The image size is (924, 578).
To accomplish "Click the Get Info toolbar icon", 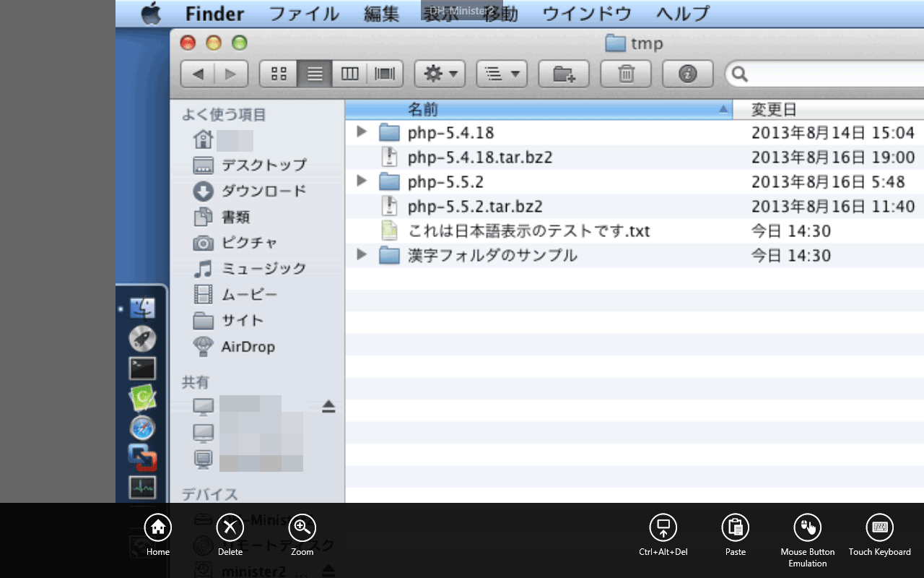I will (x=688, y=74).
